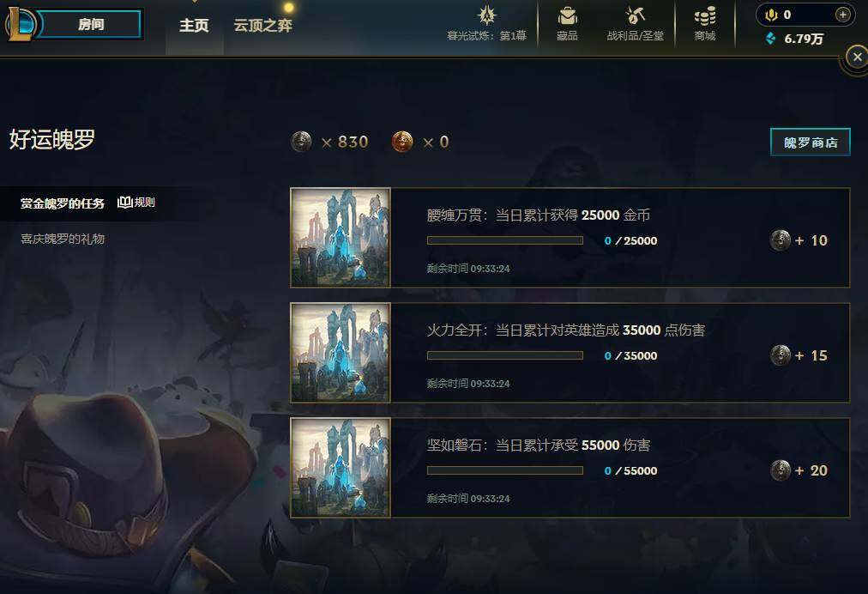Close the event panel with the X
Image resolution: width=868 pixels, height=594 pixels.
pyautogui.click(x=857, y=57)
